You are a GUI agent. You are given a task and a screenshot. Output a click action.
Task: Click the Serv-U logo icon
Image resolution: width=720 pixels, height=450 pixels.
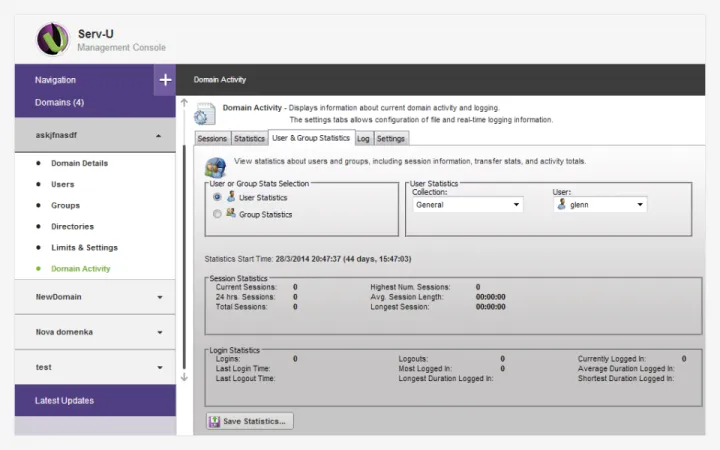(x=52, y=38)
